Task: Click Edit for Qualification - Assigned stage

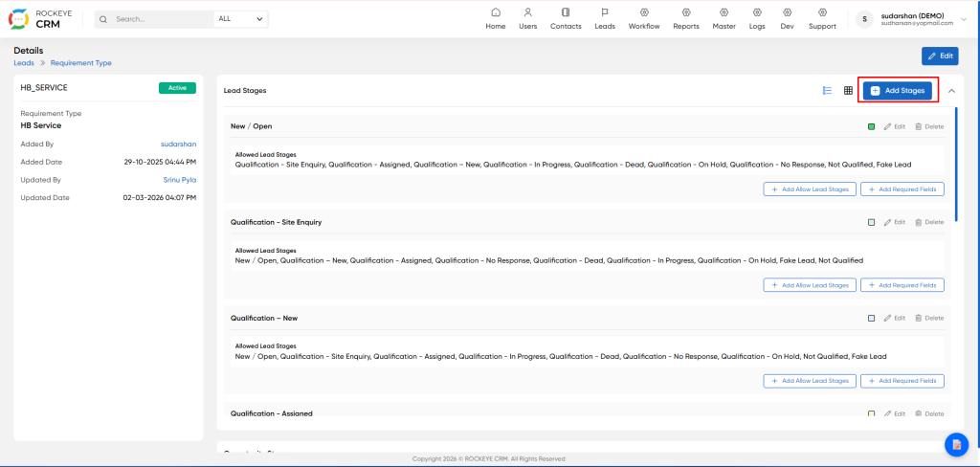Action: coord(895,413)
